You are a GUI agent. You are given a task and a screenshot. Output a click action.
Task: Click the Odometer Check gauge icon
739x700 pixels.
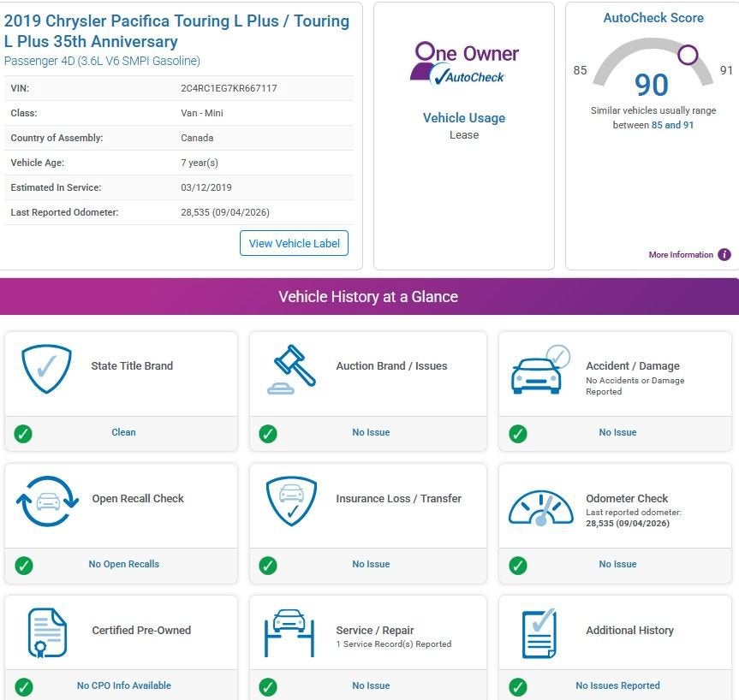tap(541, 507)
